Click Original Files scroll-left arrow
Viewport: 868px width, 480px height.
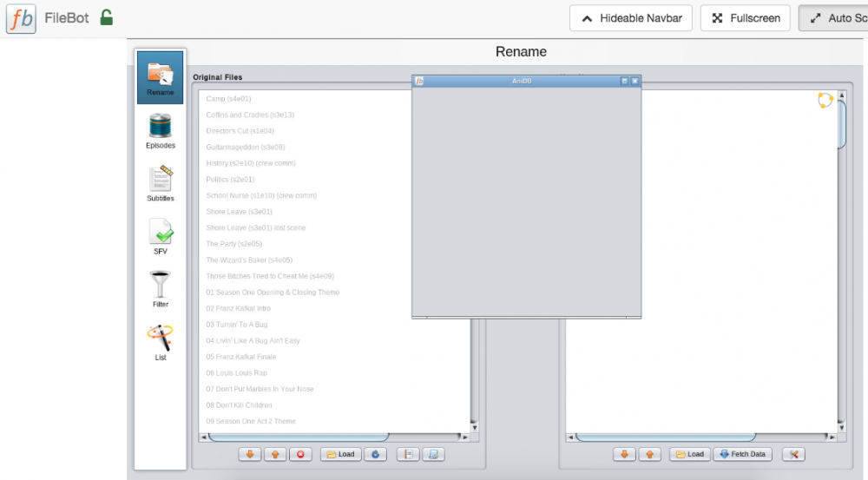pos(204,437)
